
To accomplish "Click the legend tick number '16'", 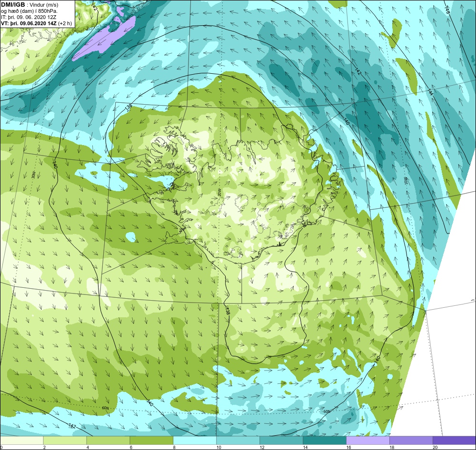I will (x=348, y=447).
